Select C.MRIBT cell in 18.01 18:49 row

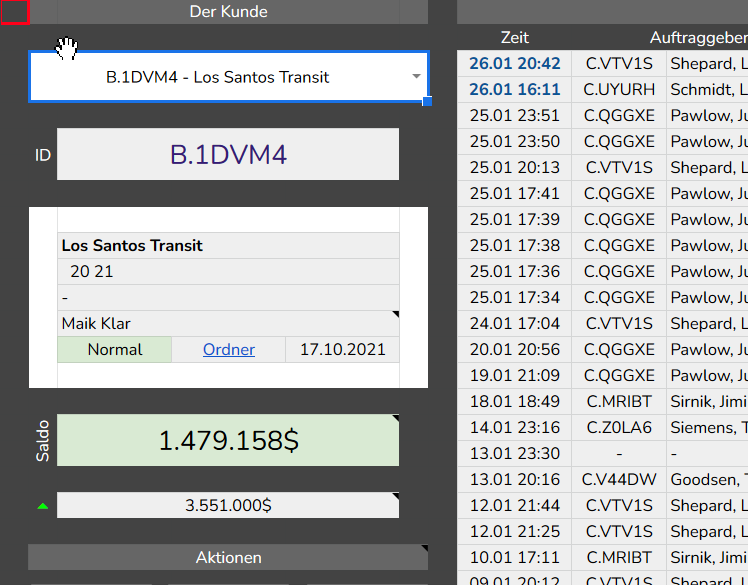coord(619,401)
